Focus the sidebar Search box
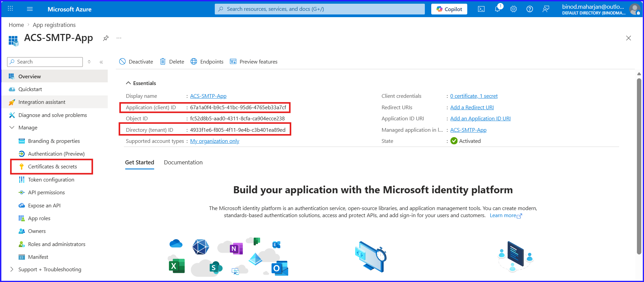Image resolution: width=644 pixels, height=282 pixels. pos(45,62)
